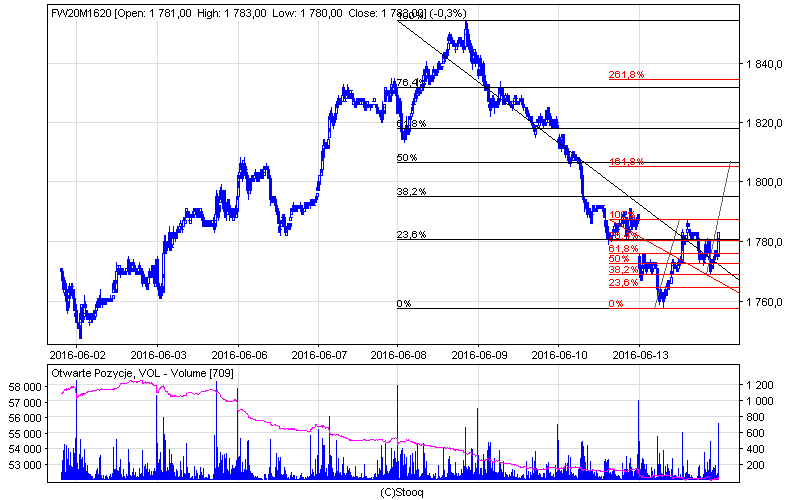
Task: Click the 53 000 open interest axis label
Action: pos(25,465)
